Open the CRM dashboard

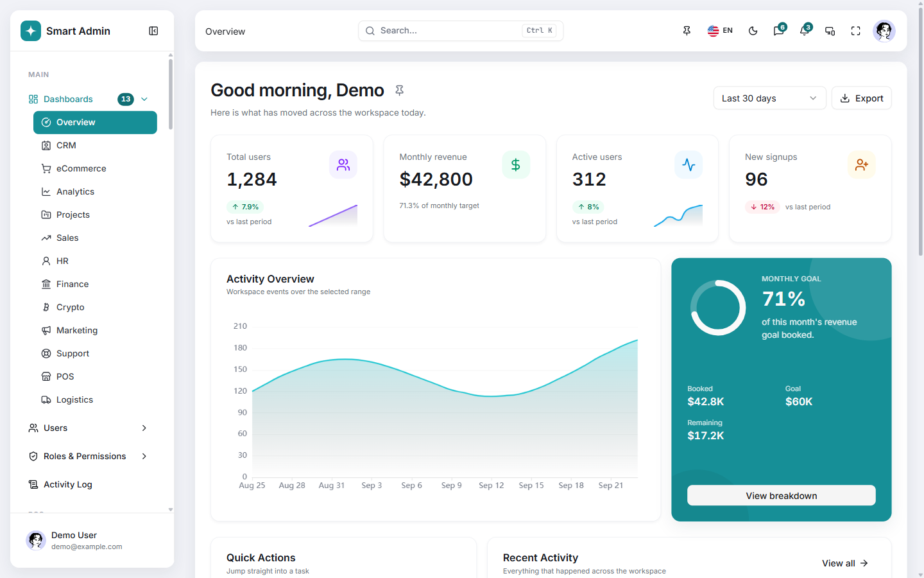(x=95, y=146)
